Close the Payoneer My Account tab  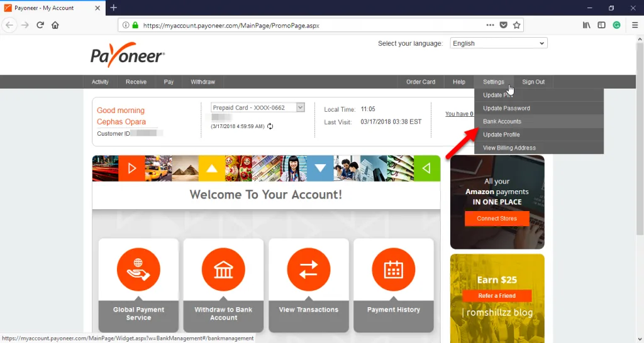pyautogui.click(x=97, y=8)
